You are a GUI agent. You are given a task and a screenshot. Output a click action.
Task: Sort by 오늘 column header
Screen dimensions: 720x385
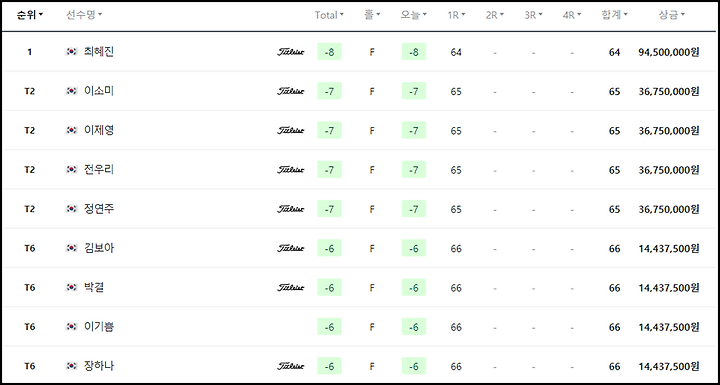pyautogui.click(x=413, y=15)
